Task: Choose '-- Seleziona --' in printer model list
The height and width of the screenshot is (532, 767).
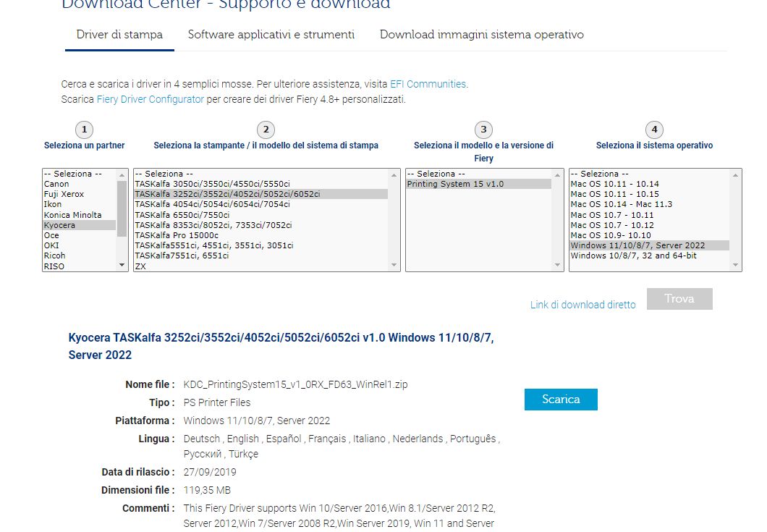Action: pyautogui.click(x=260, y=174)
